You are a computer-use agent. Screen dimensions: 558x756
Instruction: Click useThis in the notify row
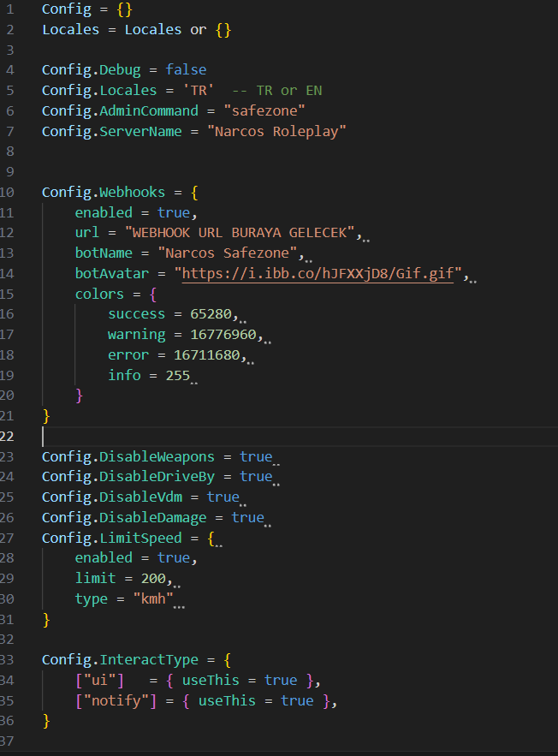pyautogui.click(x=227, y=700)
